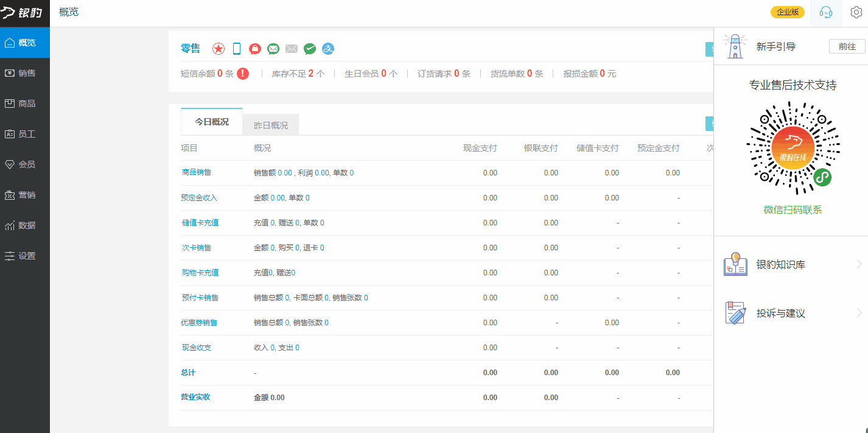
Task: Open customer support headset icon
Action: click(826, 13)
